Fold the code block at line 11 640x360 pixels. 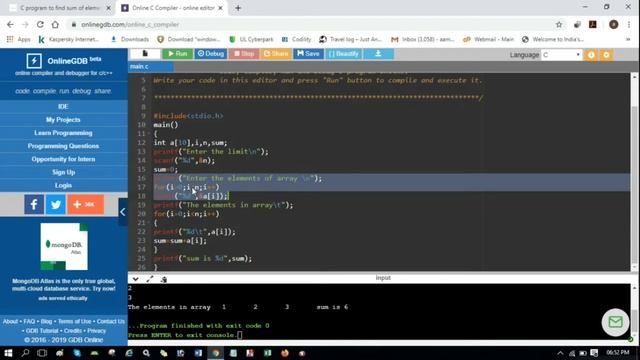[x=149, y=134]
